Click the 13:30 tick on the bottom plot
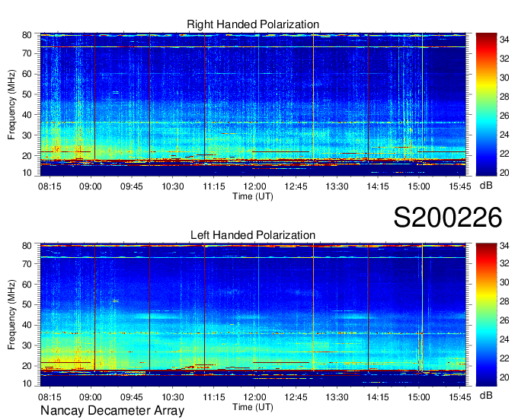Image resolution: width=518 pixels, height=420 pixels. [x=337, y=397]
